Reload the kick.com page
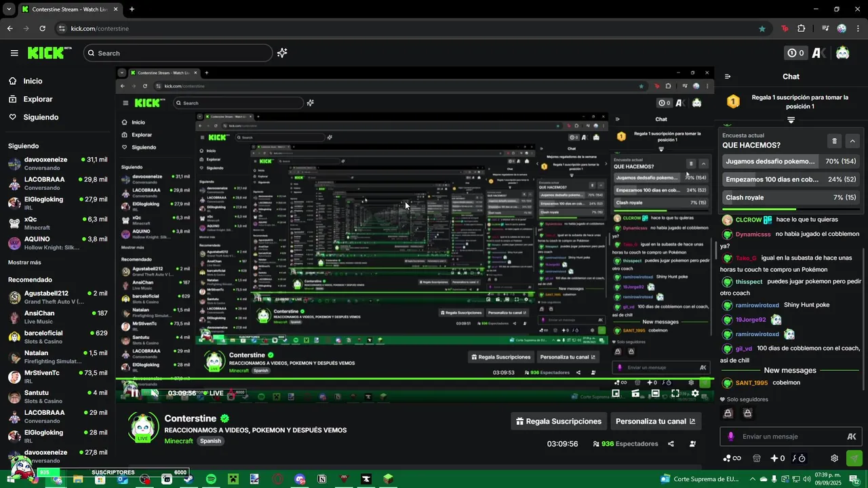This screenshot has width=868, height=488. coord(42,28)
